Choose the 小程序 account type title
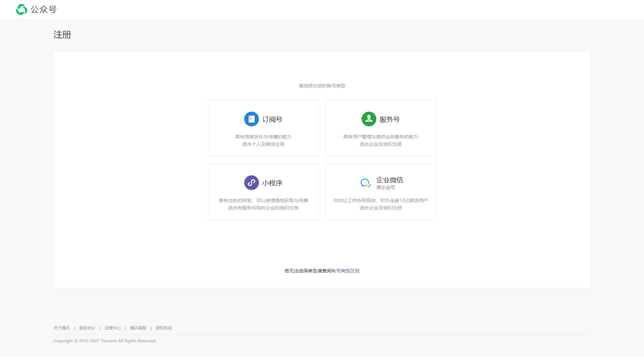This screenshot has height=362, width=644. coord(272,183)
